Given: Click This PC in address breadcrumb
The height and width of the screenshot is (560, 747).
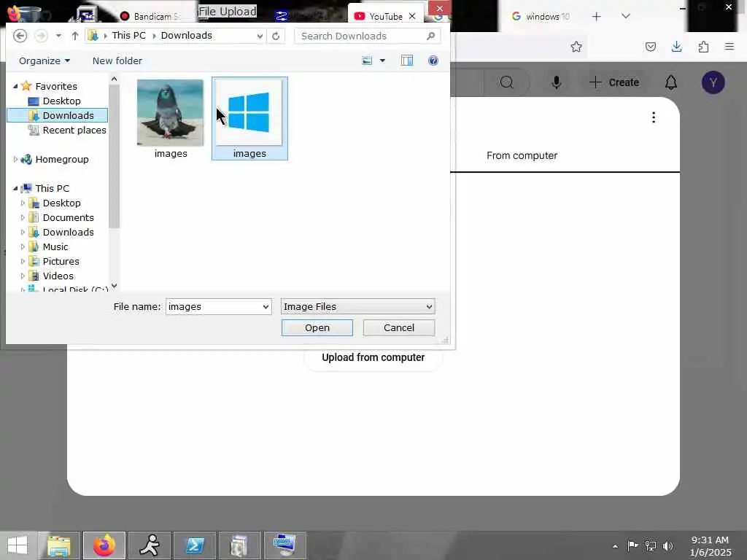Looking at the screenshot, I should coord(128,36).
